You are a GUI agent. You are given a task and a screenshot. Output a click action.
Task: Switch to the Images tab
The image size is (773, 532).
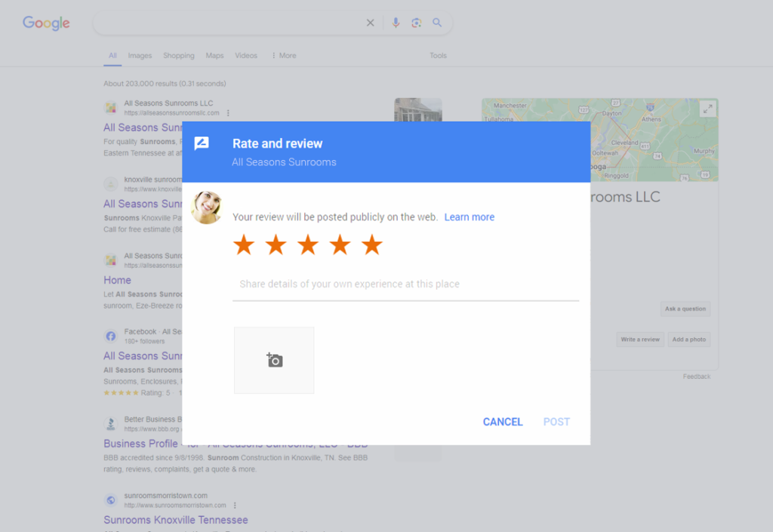[x=140, y=56]
